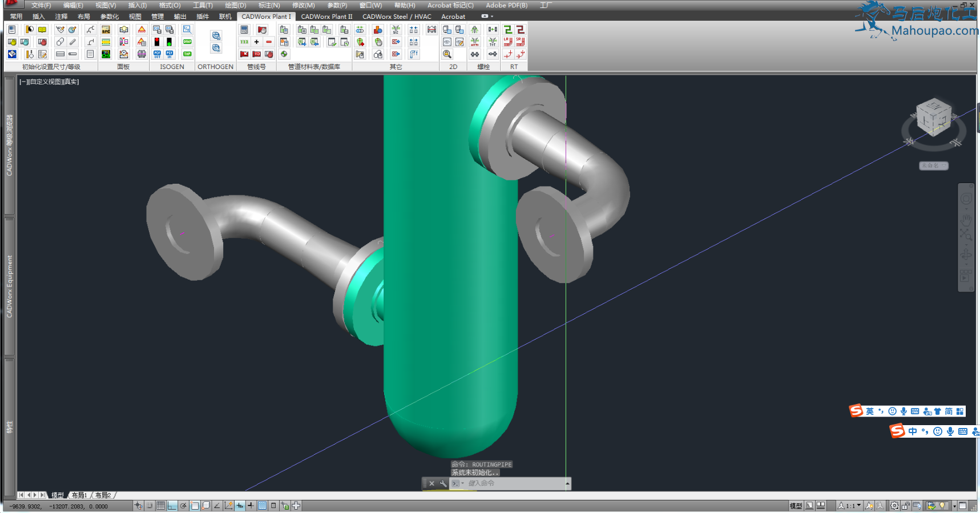980x513 pixels.
Task: Switch to the 布局2 layout tab
Action: point(103,495)
